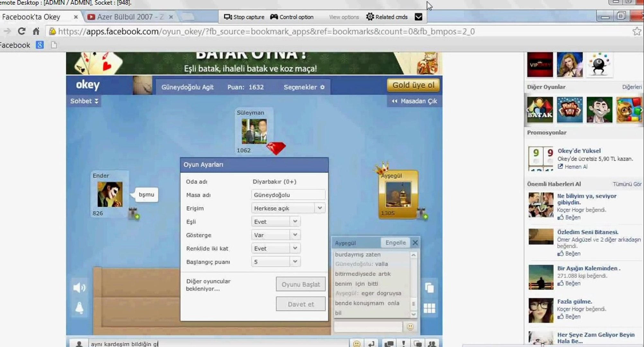Click the Masa adı text field
The height and width of the screenshot is (347, 644).
pyautogui.click(x=288, y=195)
